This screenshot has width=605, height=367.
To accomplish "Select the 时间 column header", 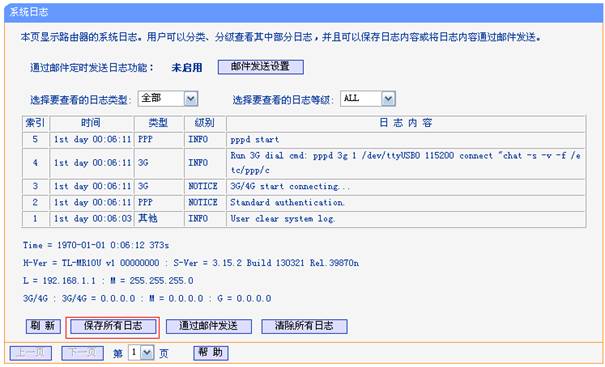I will [x=91, y=123].
